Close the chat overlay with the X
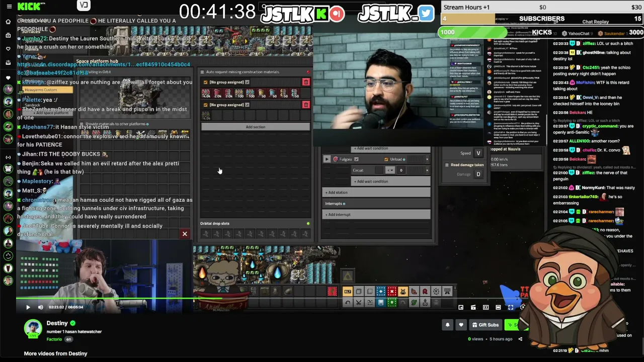 click(185, 234)
